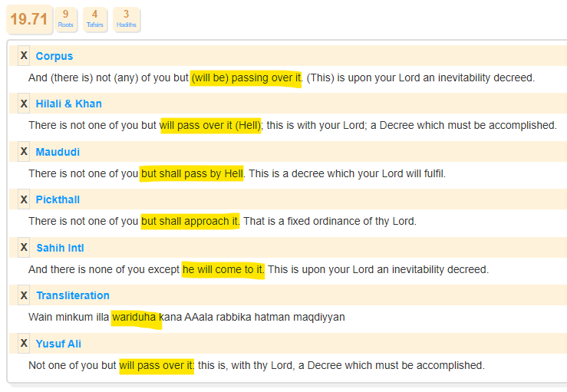Switch to the 4 Tafsirs tab
Screen dimensions: 567x392
[x=94, y=19]
